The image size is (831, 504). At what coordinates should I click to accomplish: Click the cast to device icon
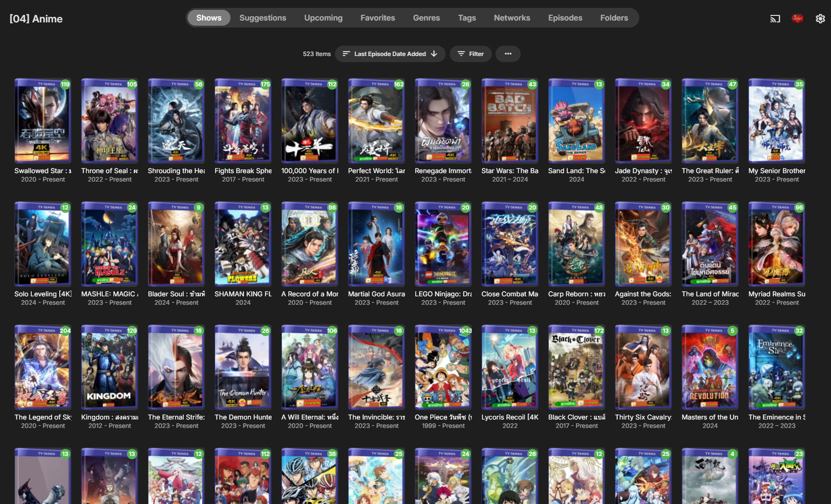tap(775, 19)
